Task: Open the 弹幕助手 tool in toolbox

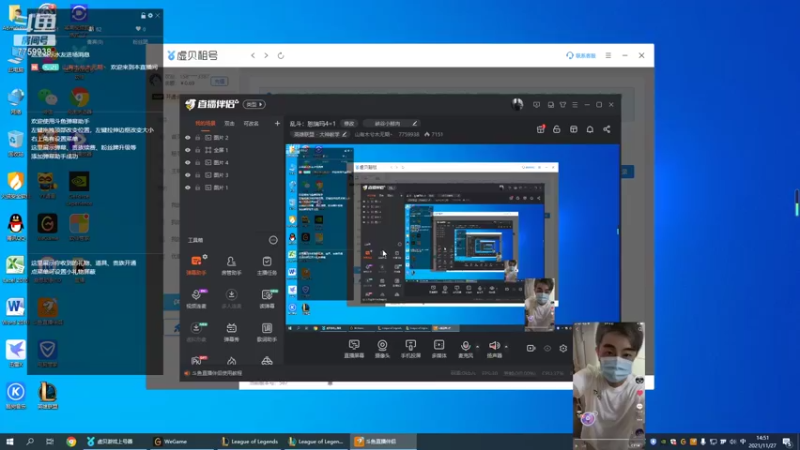Action: pyautogui.click(x=196, y=265)
